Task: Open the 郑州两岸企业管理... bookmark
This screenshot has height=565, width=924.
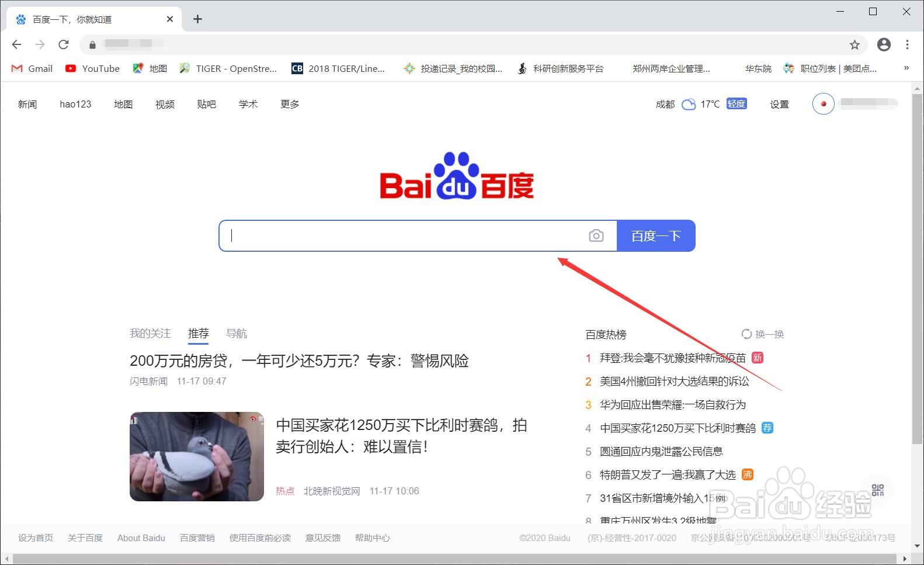Action: point(671,68)
